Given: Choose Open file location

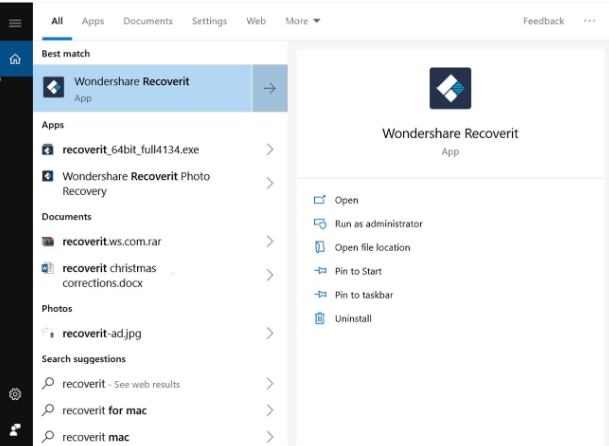Looking at the screenshot, I should [x=372, y=247].
